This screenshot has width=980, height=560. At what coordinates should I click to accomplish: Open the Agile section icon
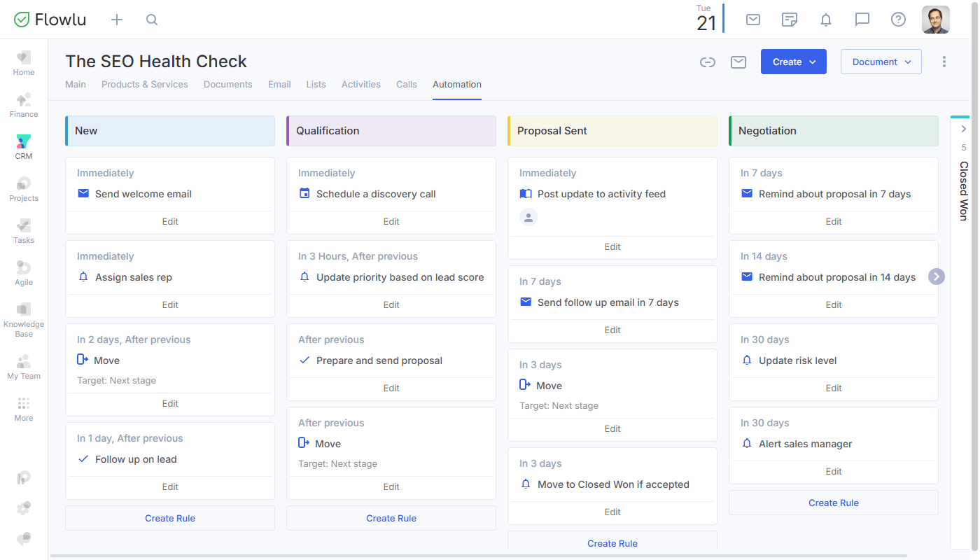point(23,272)
